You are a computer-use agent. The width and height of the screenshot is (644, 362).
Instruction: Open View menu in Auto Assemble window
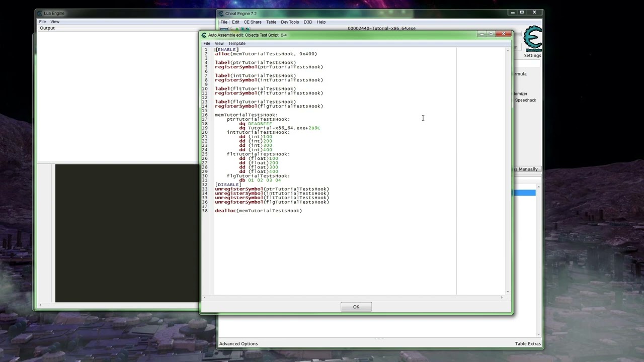click(219, 43)
